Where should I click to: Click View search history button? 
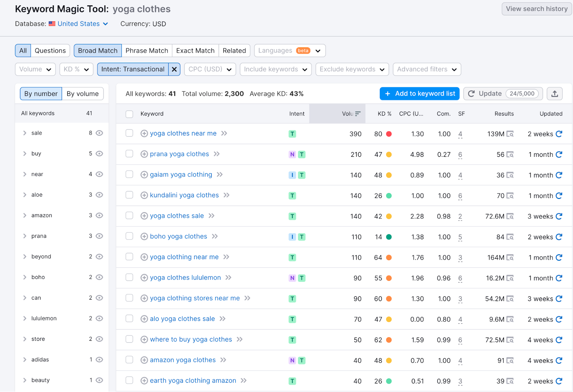click(x=536, y=9)
